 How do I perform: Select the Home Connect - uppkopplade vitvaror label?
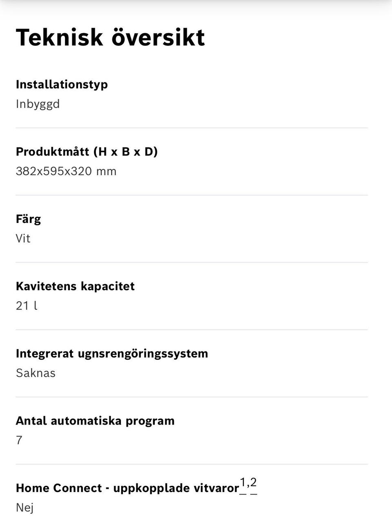tap(127, 488)
